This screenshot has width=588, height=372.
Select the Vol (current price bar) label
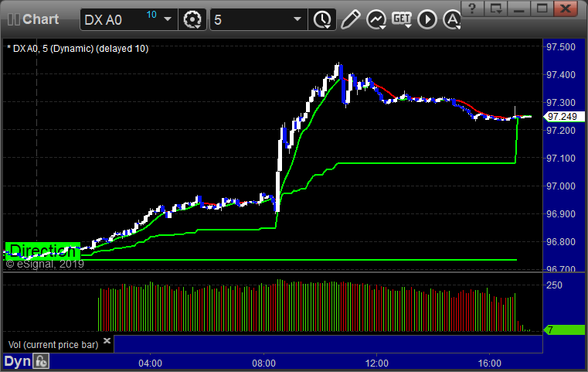pyautogui.click(x=53, y=345)
